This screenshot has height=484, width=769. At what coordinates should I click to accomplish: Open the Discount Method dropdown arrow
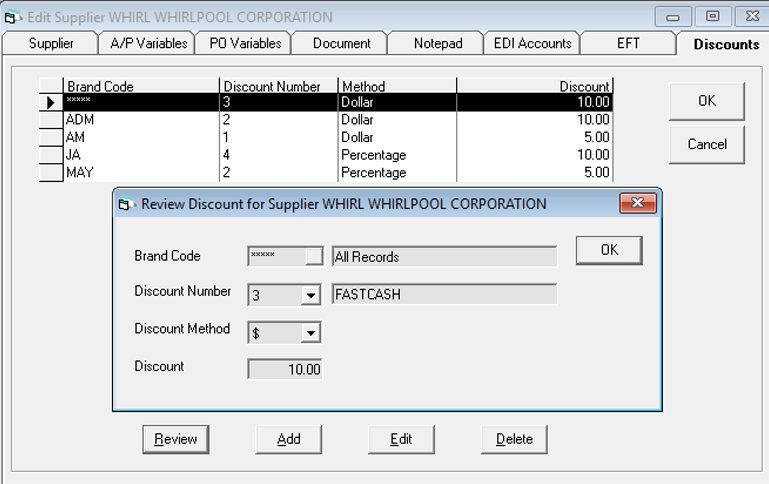pos(310,333)
